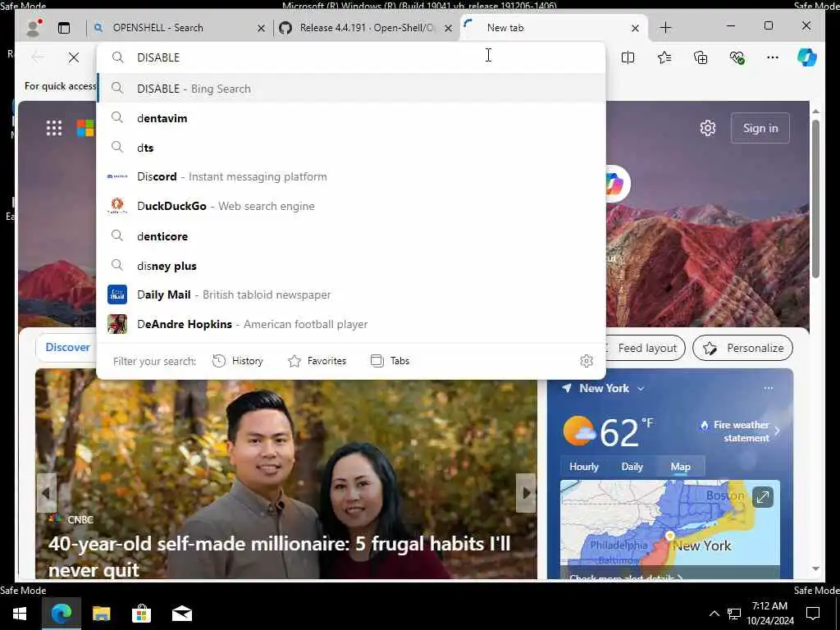Click the scrollbar down arrow
The width and height of the screenshot is (840, 630).
(815, 569)
